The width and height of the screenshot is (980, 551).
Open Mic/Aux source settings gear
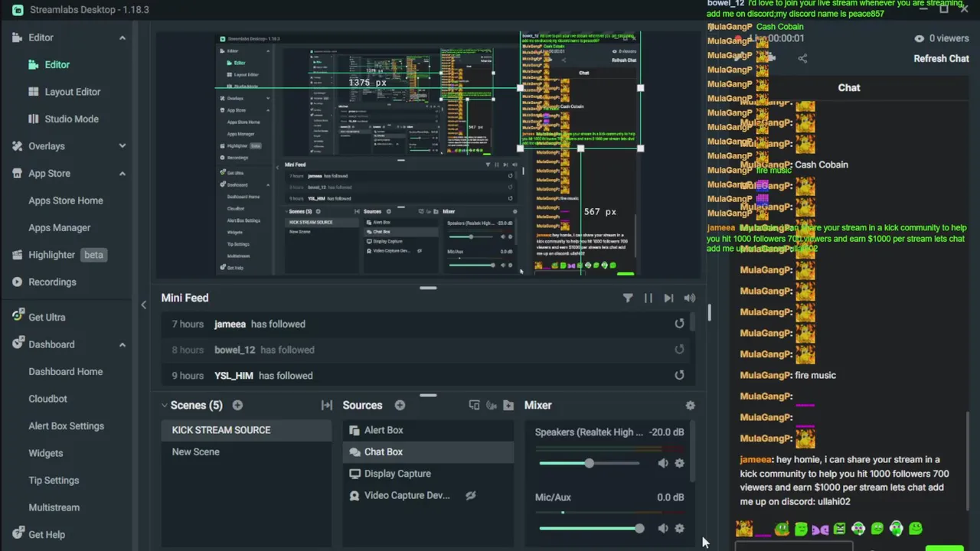pyautogui.click(x=679, y=528)
